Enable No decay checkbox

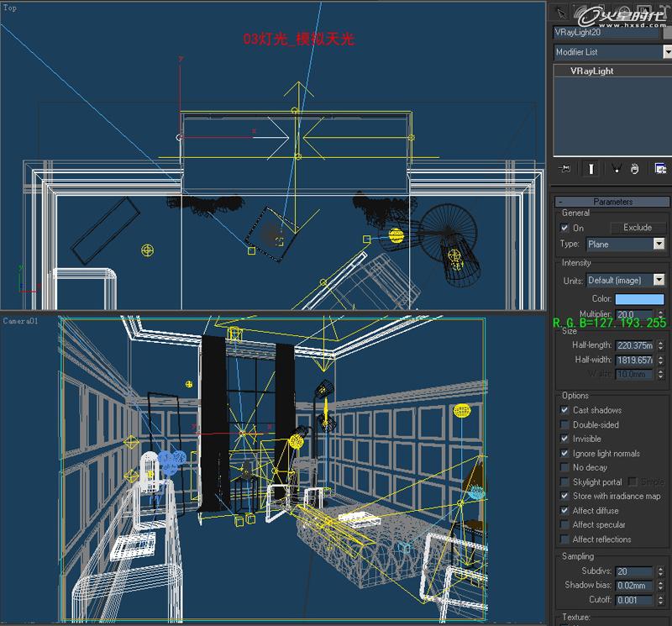564,467
